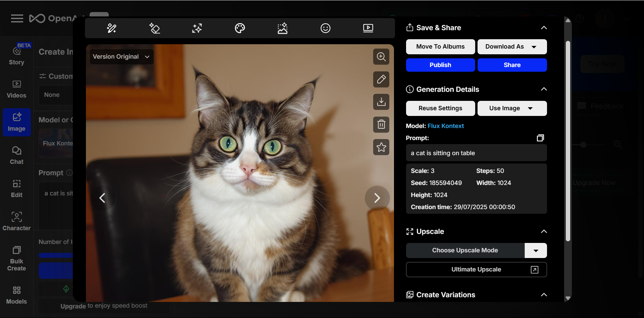This screenshot has height=318, width=644.
Task: Delete the current image
Action: [x=381, y=124]
